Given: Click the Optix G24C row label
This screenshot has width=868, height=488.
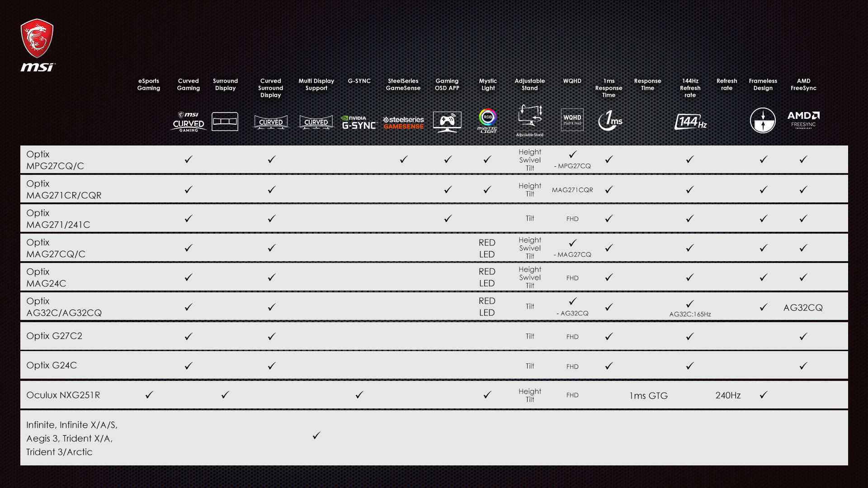Looking at the screenshot, I should 52,365.
